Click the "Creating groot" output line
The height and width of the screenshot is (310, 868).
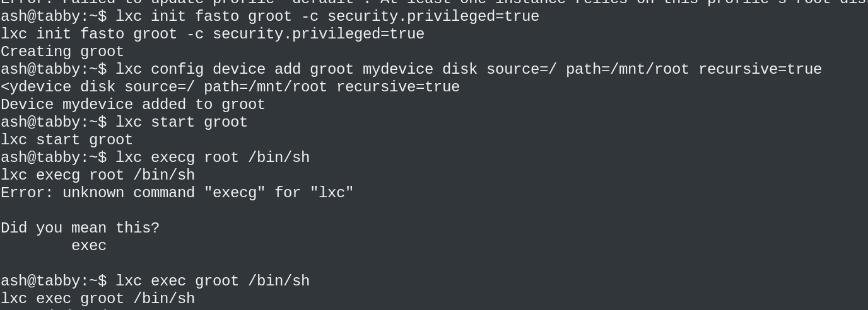[62, 52]
